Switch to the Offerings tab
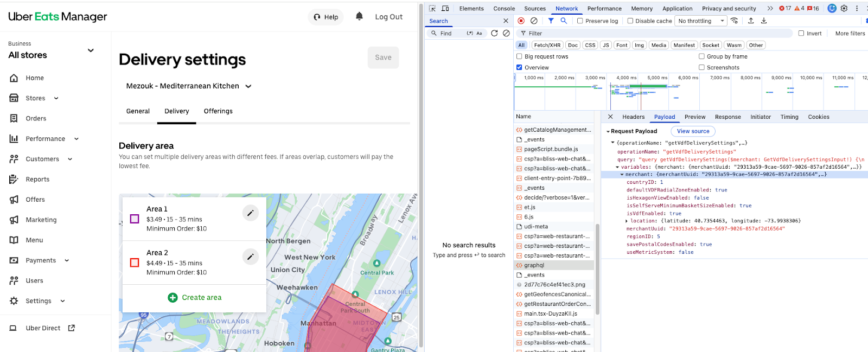 click(218, 111)
